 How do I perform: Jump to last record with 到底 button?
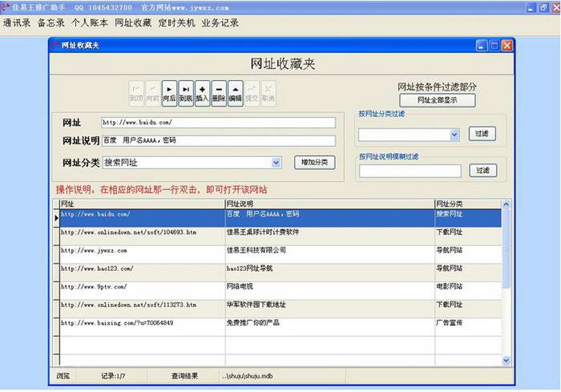[x=186, y=94]
